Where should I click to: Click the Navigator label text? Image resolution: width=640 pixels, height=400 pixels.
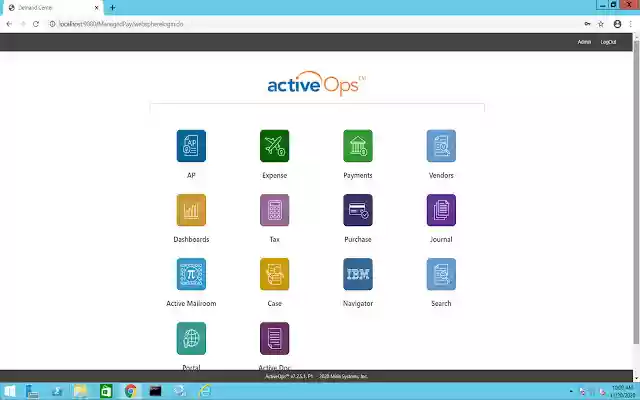[358, 303]
